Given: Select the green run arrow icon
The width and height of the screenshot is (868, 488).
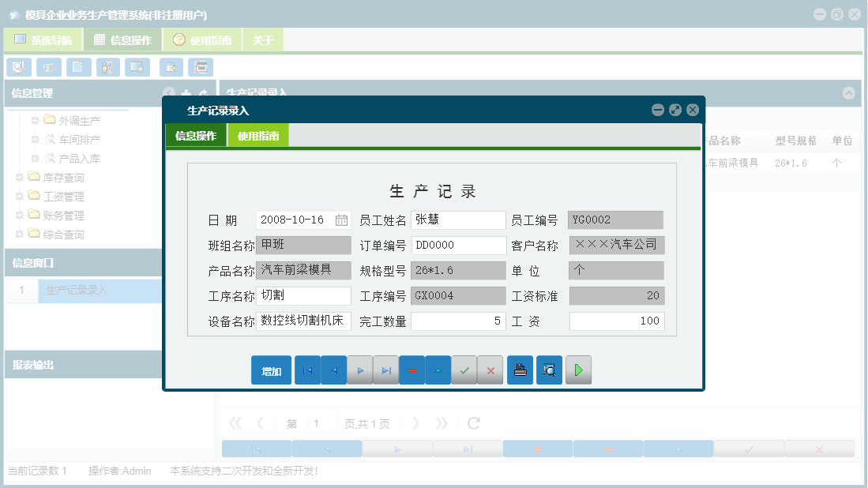Looking at the screenshot, I should pos(577,370).
